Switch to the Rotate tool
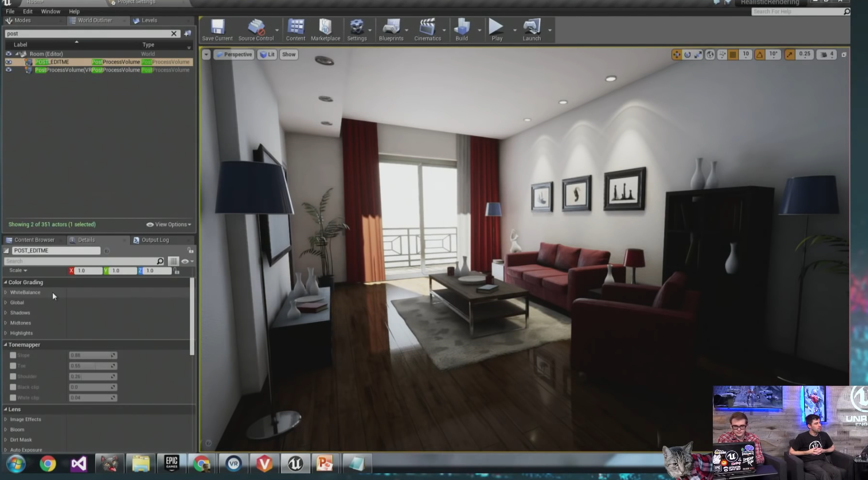The width and height of the screenshot is (868, 480). click(x=688, y=54)
